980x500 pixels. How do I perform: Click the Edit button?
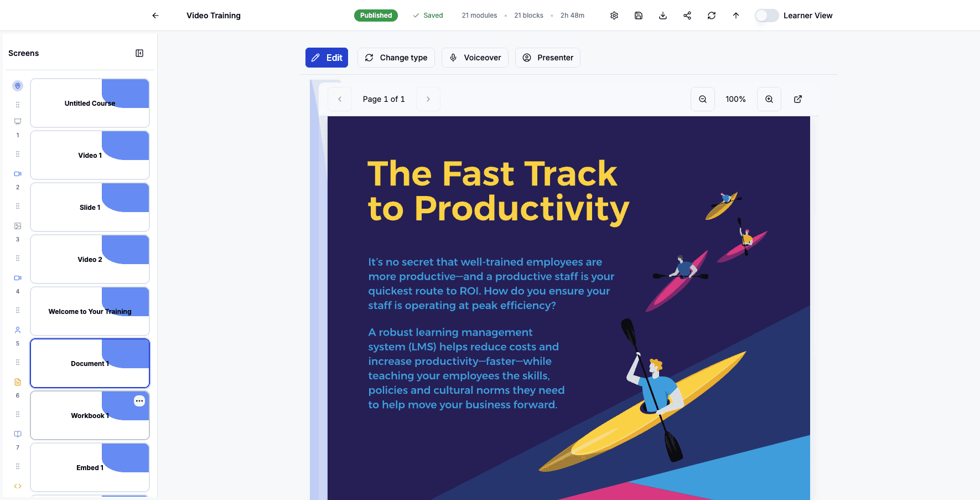(x=326, y=58)
